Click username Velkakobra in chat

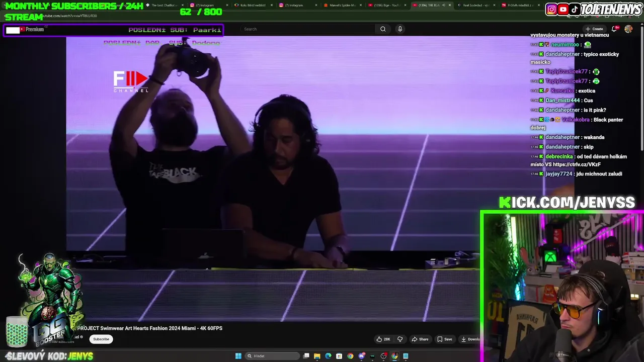coord(575,120)
